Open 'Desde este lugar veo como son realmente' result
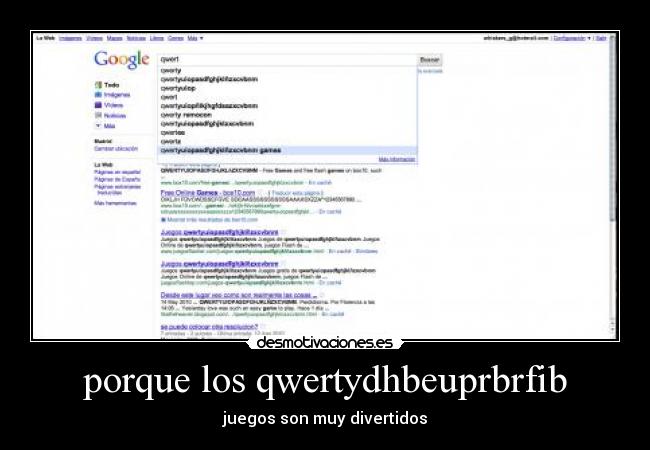 239,295
